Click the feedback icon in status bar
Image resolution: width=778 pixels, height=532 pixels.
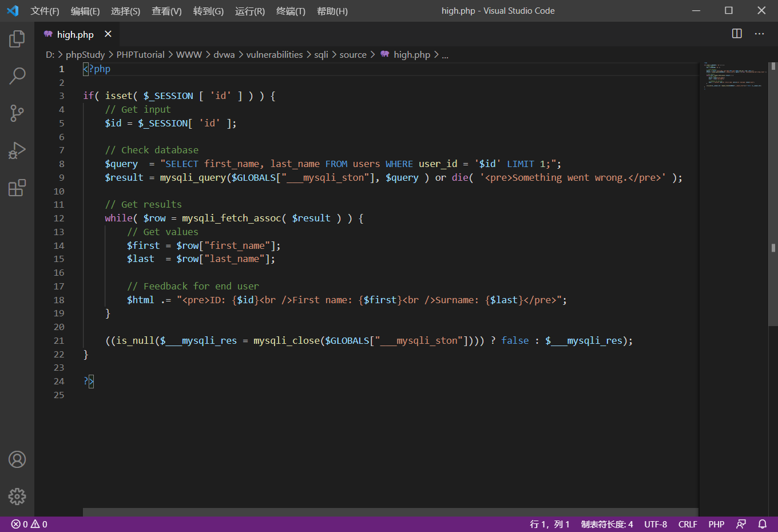pos(741,524)
